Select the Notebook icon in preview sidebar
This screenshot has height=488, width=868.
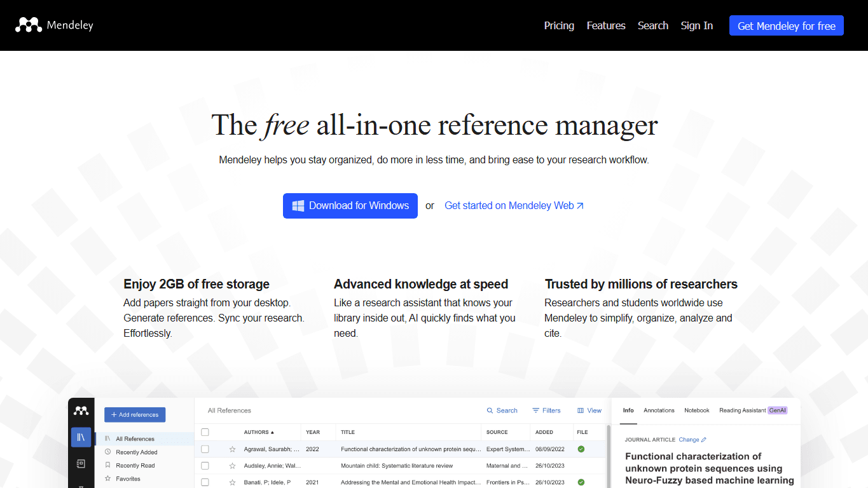click(81, 464)
